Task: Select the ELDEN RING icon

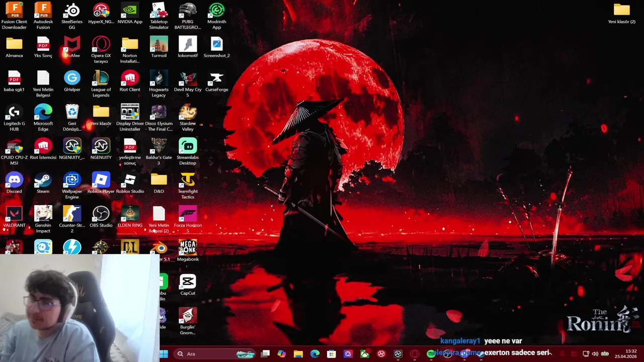Action: [x=130, y=217]
